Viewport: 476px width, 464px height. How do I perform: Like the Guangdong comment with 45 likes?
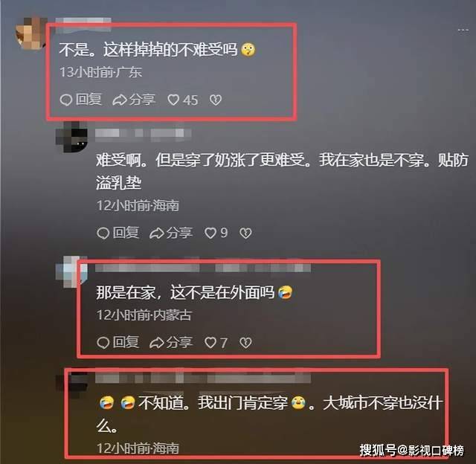point(183,100)
